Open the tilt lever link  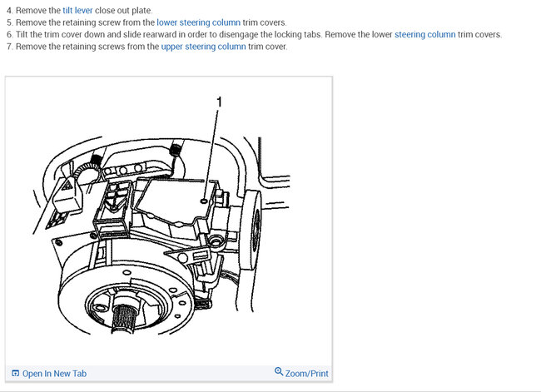[77, 10]
